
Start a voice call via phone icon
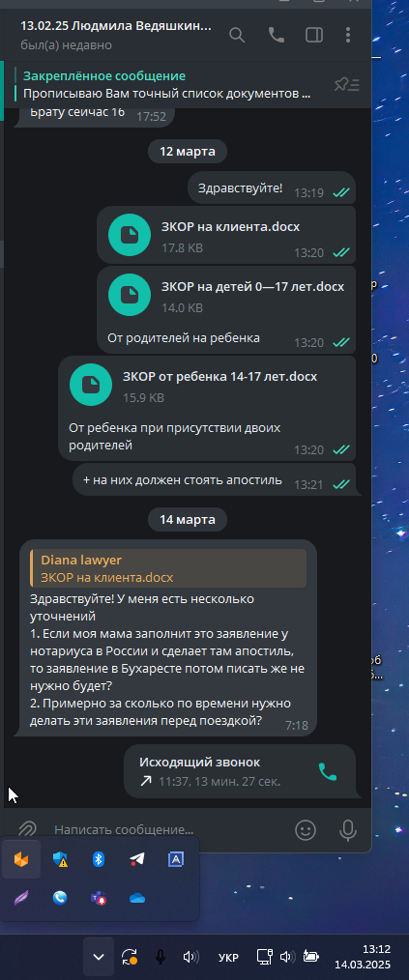(x=276, y=35)
